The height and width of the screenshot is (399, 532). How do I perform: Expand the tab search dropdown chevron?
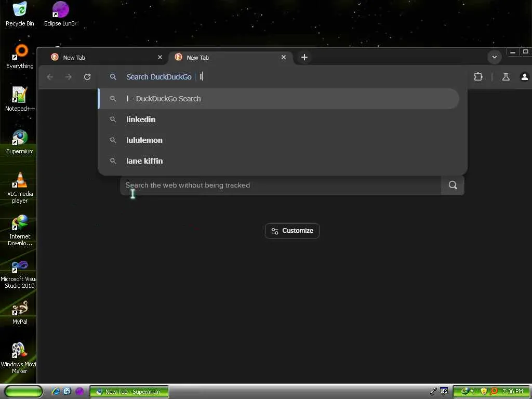coord(495,57)
